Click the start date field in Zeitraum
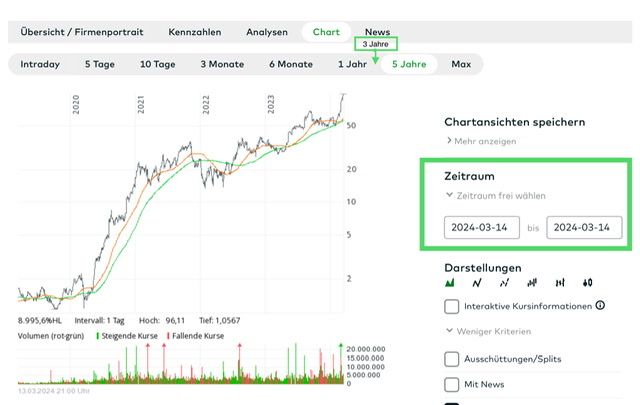640x405 pixels. click(x=481, y=227)
